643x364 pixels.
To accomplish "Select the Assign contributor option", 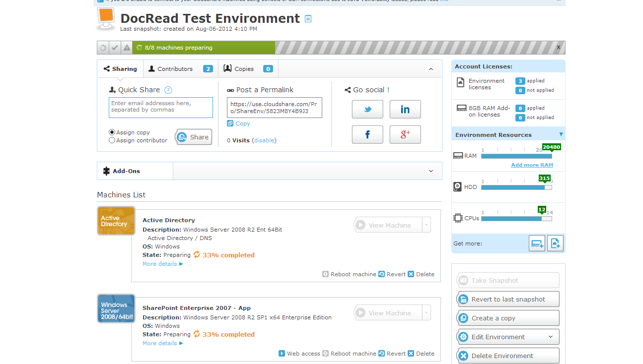I will (112, 140).
